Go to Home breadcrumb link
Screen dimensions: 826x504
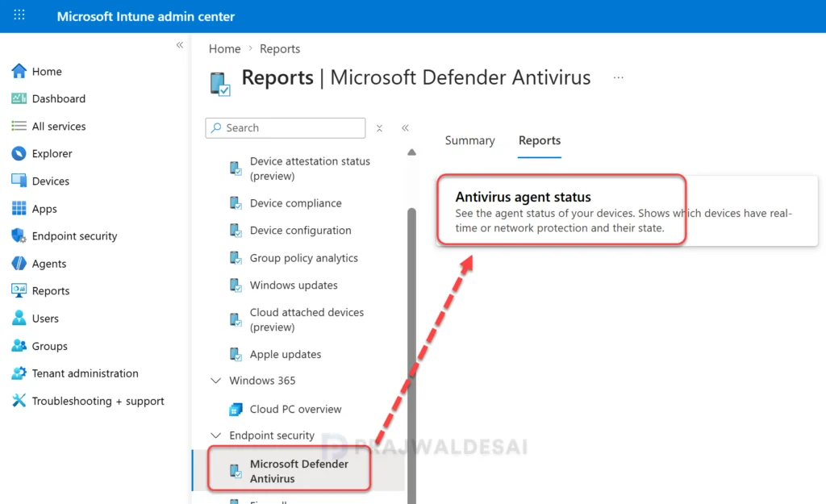coord(224,49)
